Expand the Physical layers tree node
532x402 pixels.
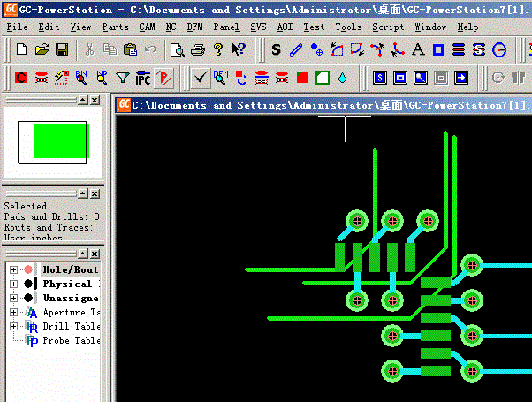pyautogui.click(x=13, y=284)
